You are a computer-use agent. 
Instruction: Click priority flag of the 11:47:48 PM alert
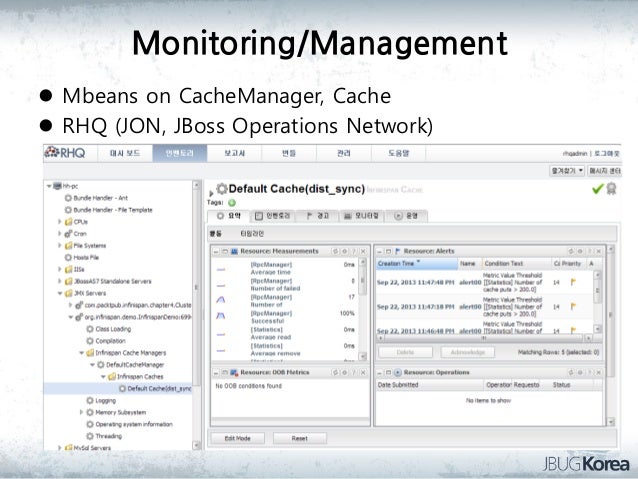(573, 282)
